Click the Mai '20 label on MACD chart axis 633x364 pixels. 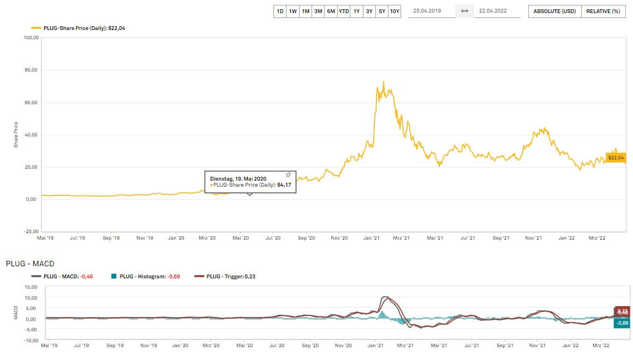(244, 345)
